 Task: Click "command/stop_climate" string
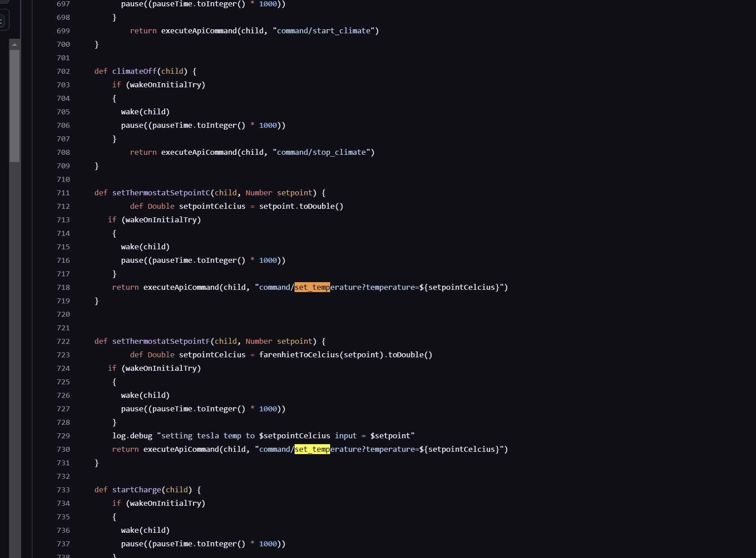click(323, 152)
